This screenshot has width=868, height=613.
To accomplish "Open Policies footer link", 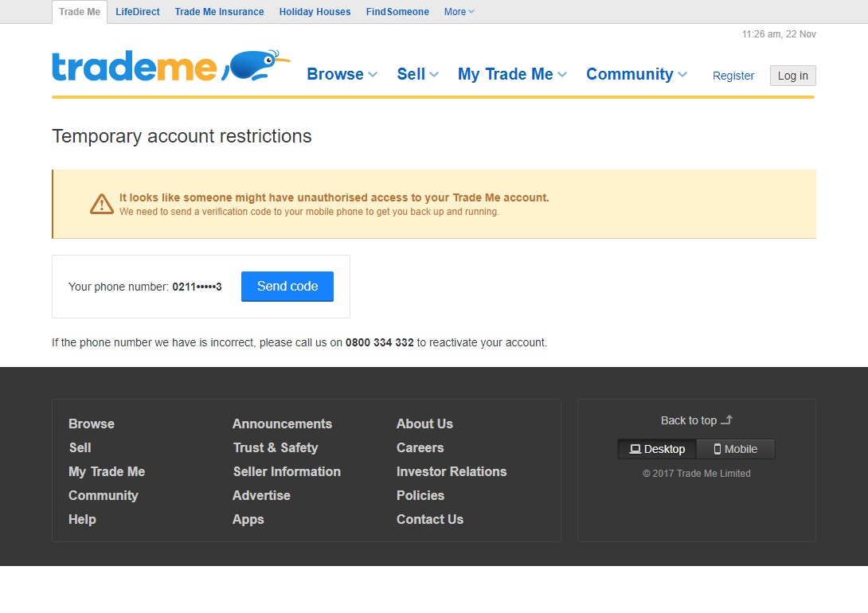I will pos(420,495).
